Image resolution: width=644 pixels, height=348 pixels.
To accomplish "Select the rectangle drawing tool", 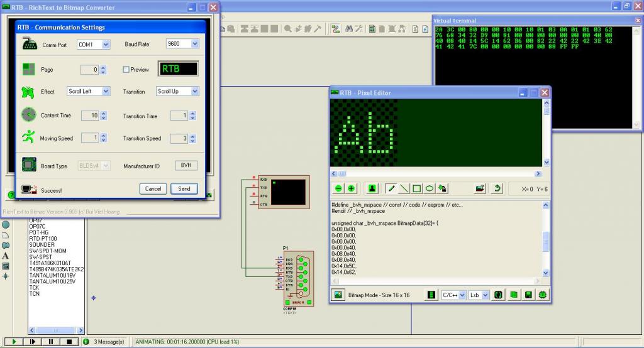I will 416,188.
